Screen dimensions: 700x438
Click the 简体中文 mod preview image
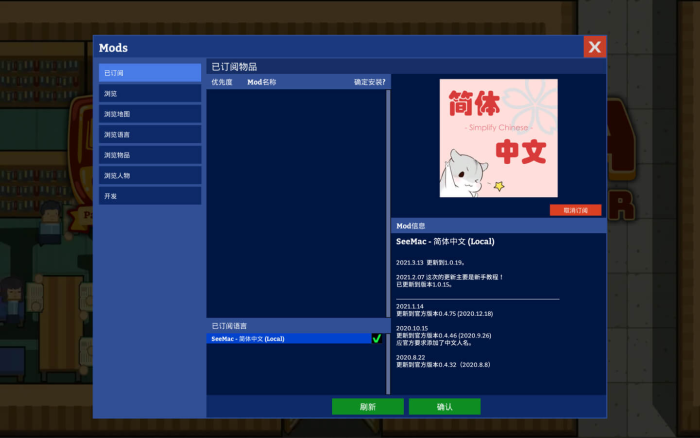pyautogui.click(x=498, y=138)
